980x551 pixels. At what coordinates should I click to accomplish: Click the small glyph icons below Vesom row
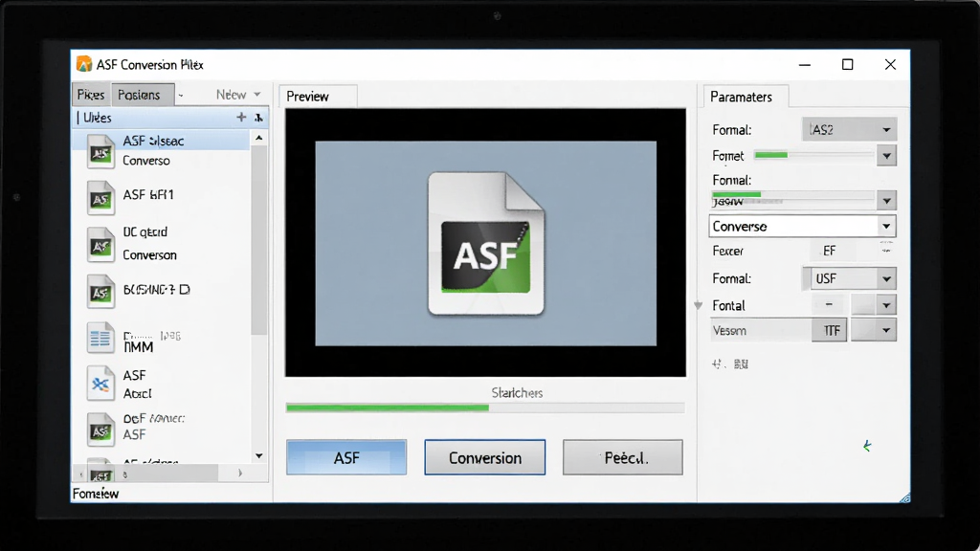730,364
